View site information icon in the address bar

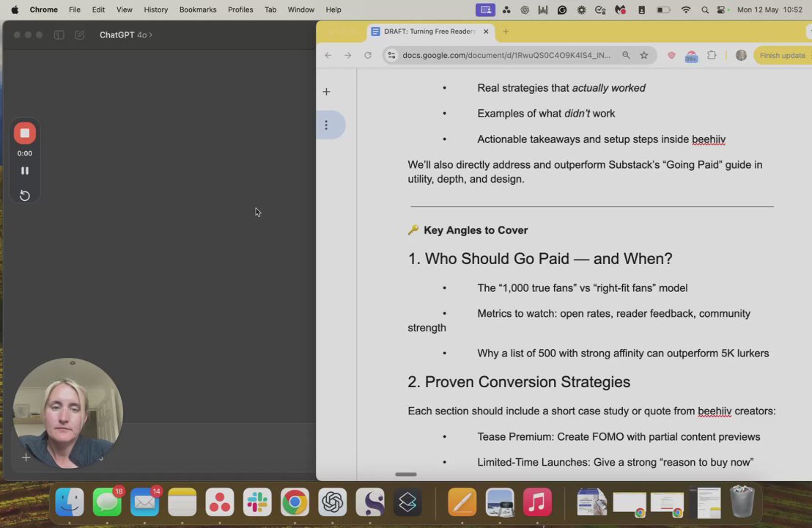pos(391,56)
